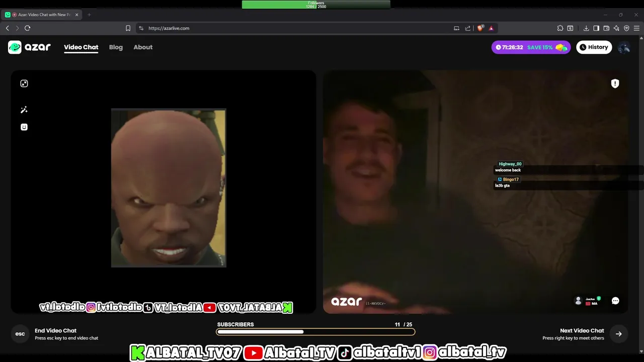Open the Brave Shields lion icon
Screen dimensions: 644x362
coord(480,28)
